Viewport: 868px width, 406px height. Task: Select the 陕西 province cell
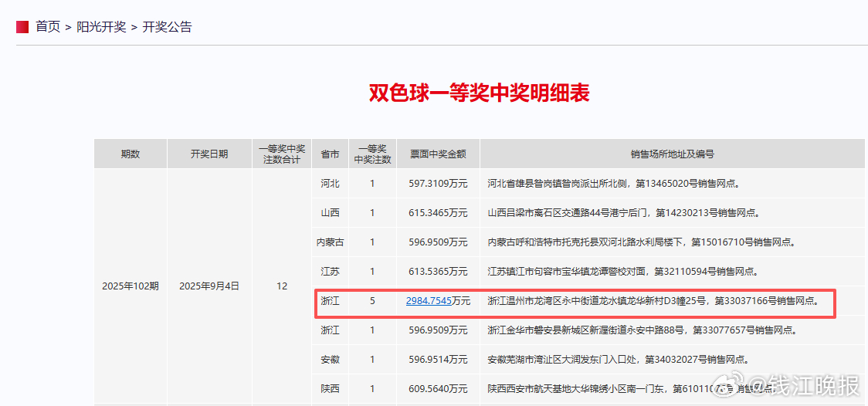pyautogui.click(x=331, y=389)
